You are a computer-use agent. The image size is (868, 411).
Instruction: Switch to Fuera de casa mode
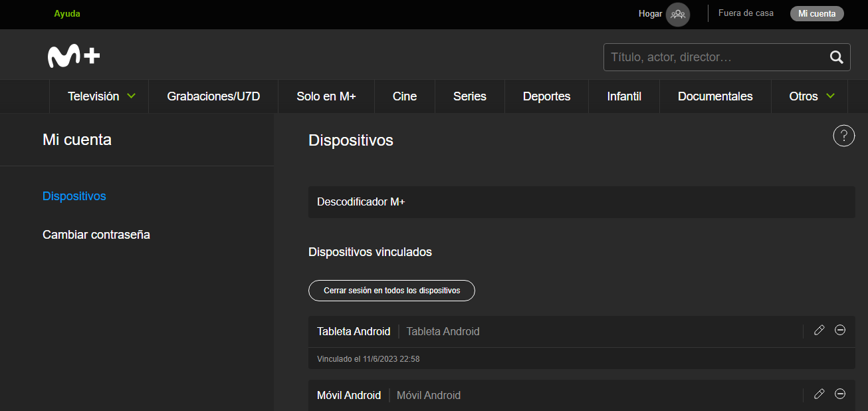coord(746,13)
